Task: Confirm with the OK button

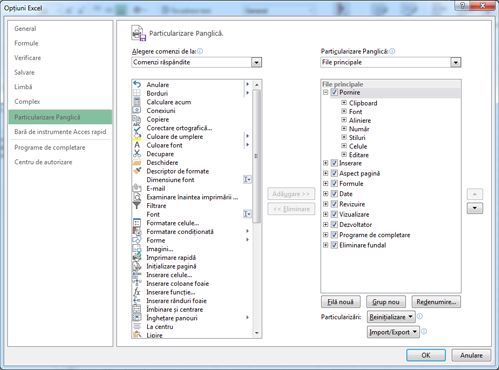Action: [x=426, y=355]
